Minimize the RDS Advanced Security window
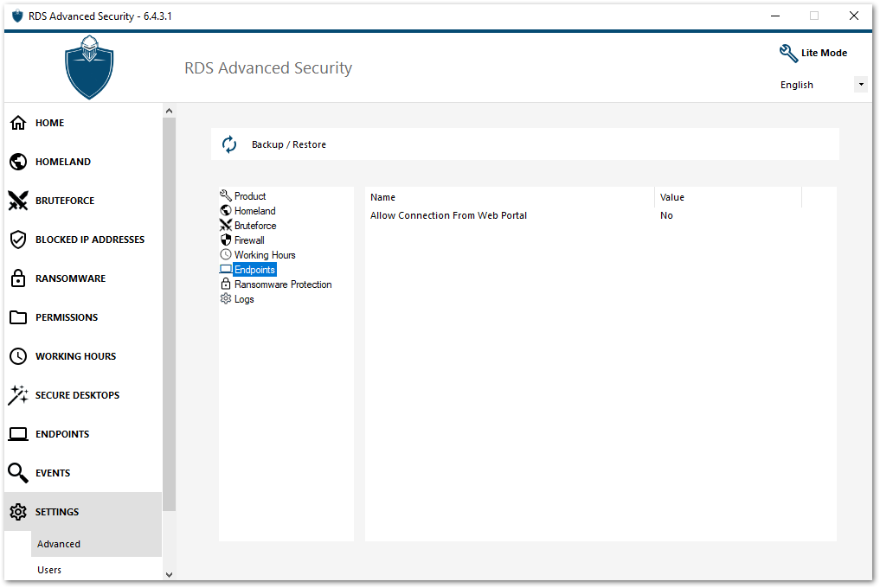 click(775, 16)
